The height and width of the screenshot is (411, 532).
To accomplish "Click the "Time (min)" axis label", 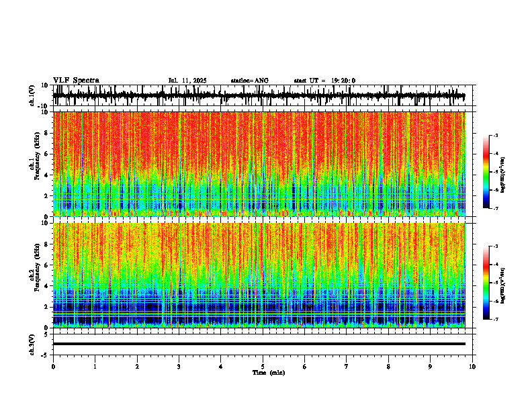I will pyautogui.click(x=269, y=373).
